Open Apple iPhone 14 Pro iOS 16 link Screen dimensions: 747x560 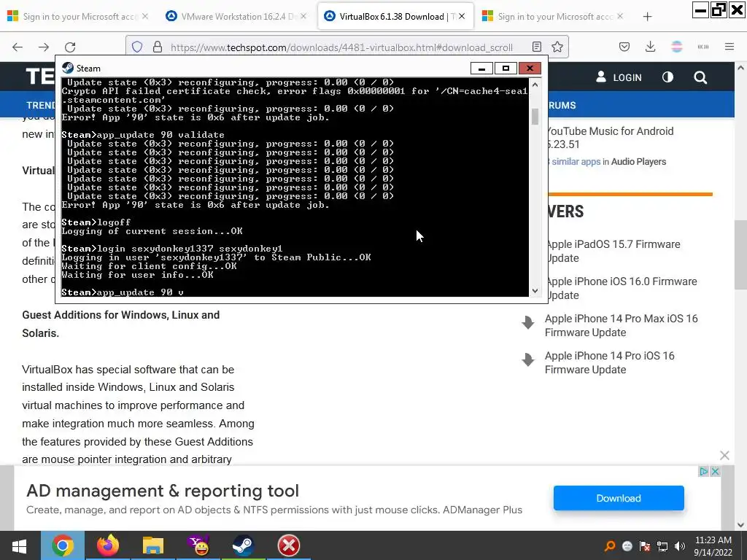click(x=610, y=362)
